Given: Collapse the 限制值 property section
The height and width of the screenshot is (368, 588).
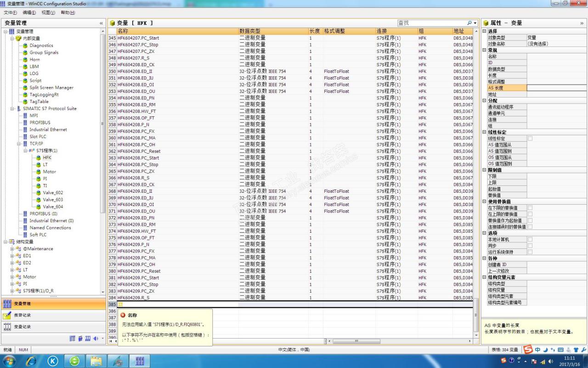Looking at the screenshot, I should (x=484, y=170).
